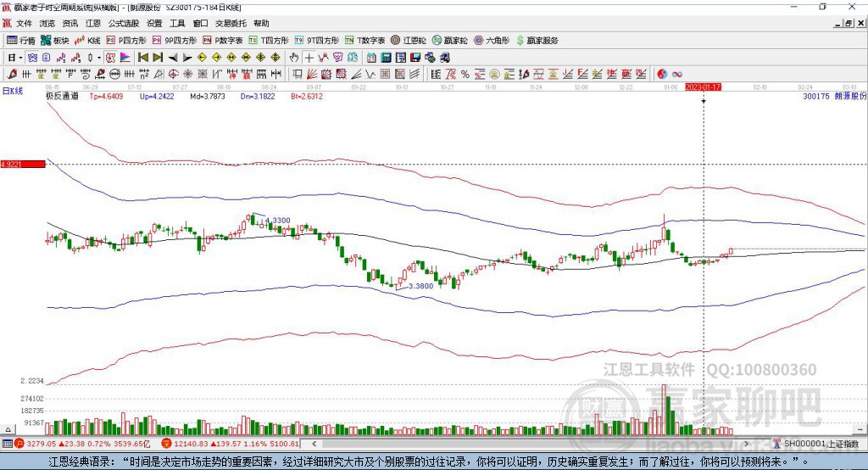Click the 3.3800 low price annotation
The width and height of the screenshot is (868, 470).
click(420, 286)
